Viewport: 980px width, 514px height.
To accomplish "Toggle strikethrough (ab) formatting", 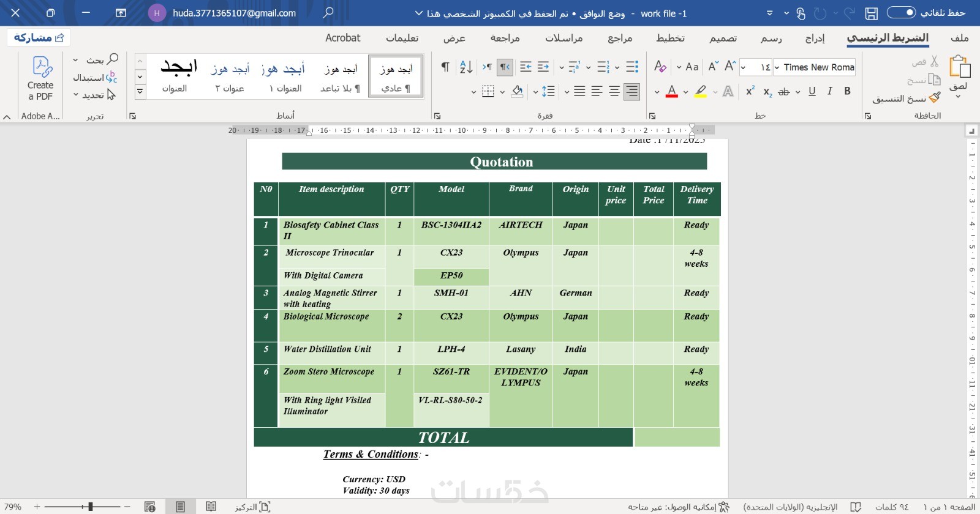I will (x=784, y=92).
